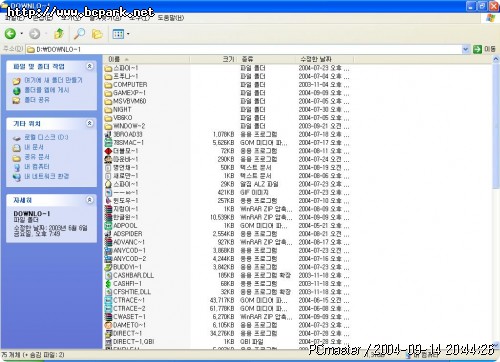Select the CASHBAR.DLL file icon
Image resolution: width=500 pixels, height=362 pixels.
tap(108, 275)
